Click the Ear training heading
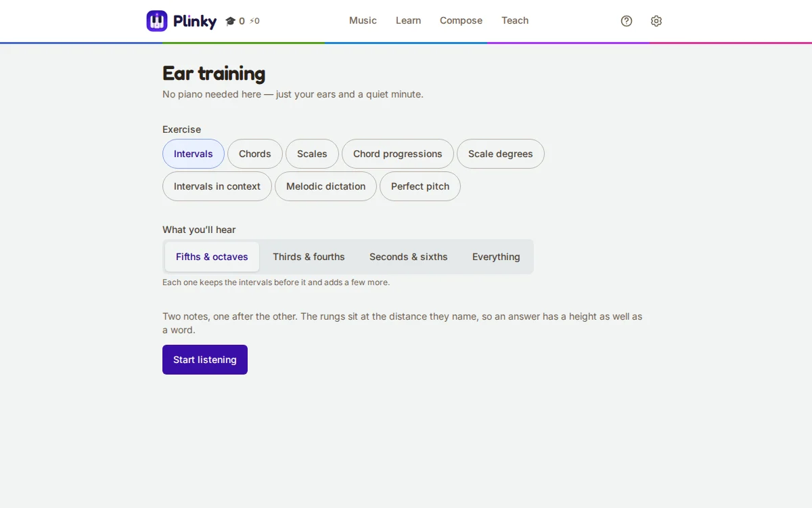The width and height of the screenshot is (812, 508). point(214,73)
